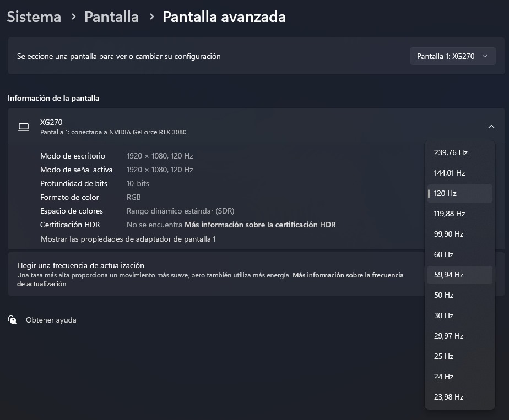Click the Obtener ayuda help icon
The width and height of the screenshot is (509, 420).
12,320
